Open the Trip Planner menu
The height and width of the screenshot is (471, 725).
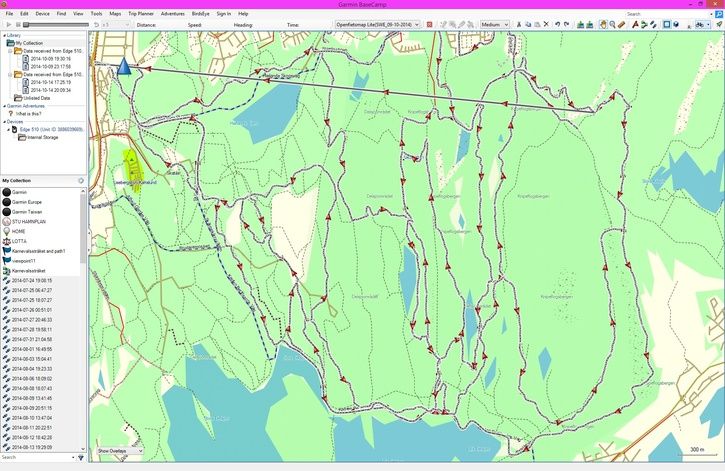coord(141,14)
